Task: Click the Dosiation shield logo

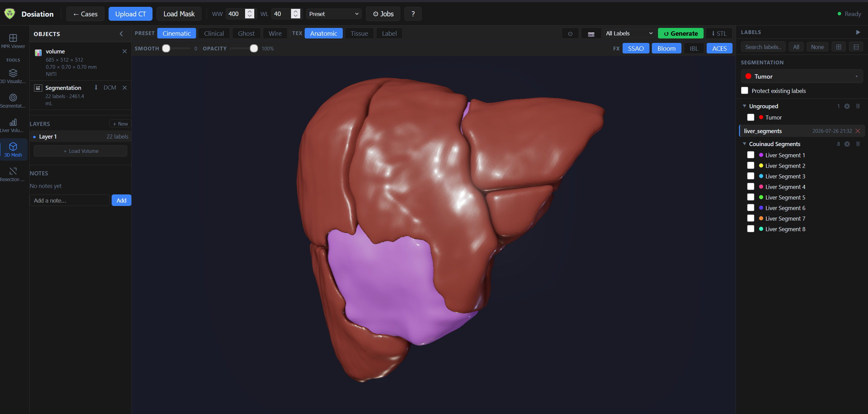Action: [x=10, y=14]
